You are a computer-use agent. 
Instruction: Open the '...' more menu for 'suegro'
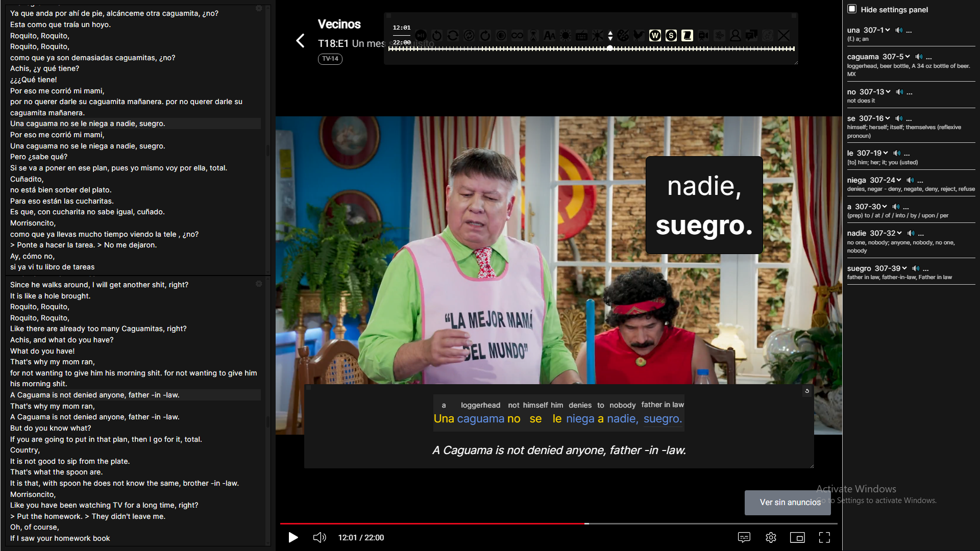pos(926,269)
